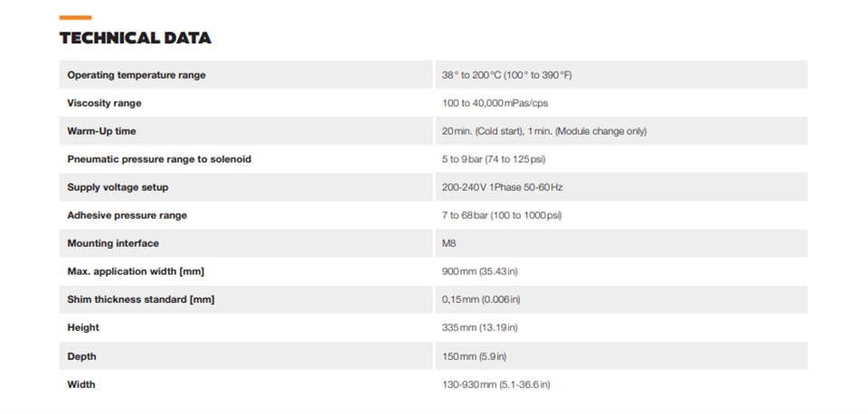This screenshot has height=414, width=868.
Task: Select the Supply voltage setup label
Action: tap(118, 188)
